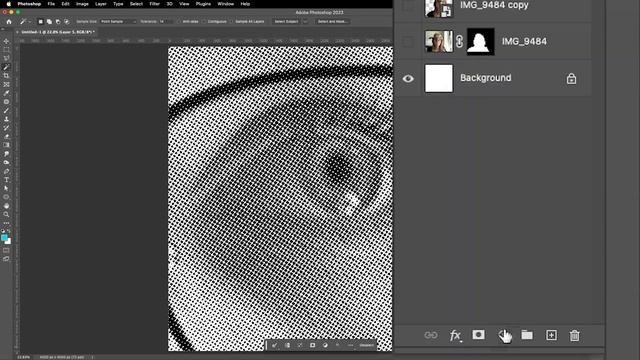Set foreground color via cyan swatch
640x360 pixels.
[4, 238]
